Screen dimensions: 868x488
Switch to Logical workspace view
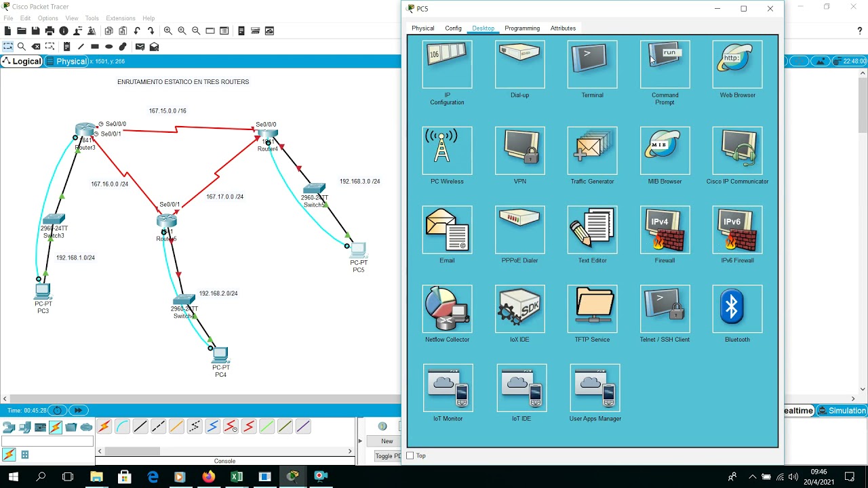(22, 61)
